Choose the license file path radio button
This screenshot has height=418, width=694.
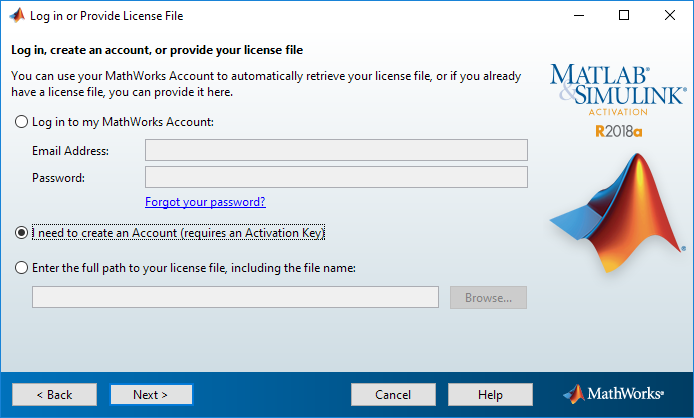point(21,268)
